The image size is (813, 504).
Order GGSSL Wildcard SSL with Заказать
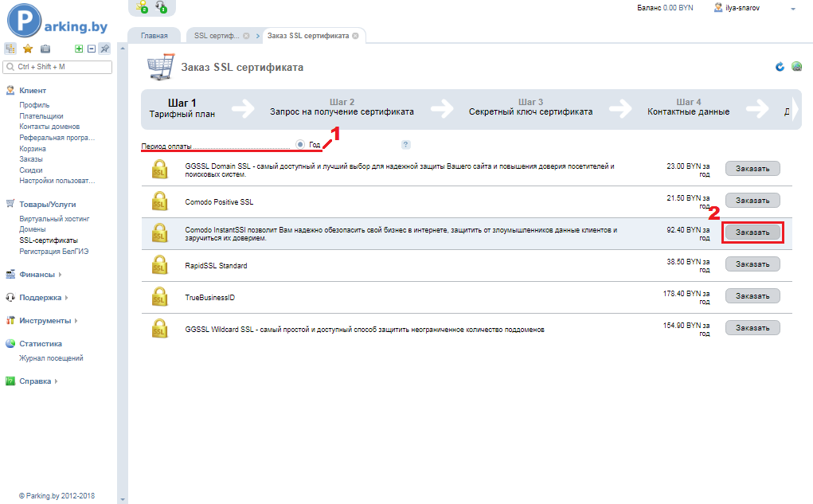[x=752, y=328]
